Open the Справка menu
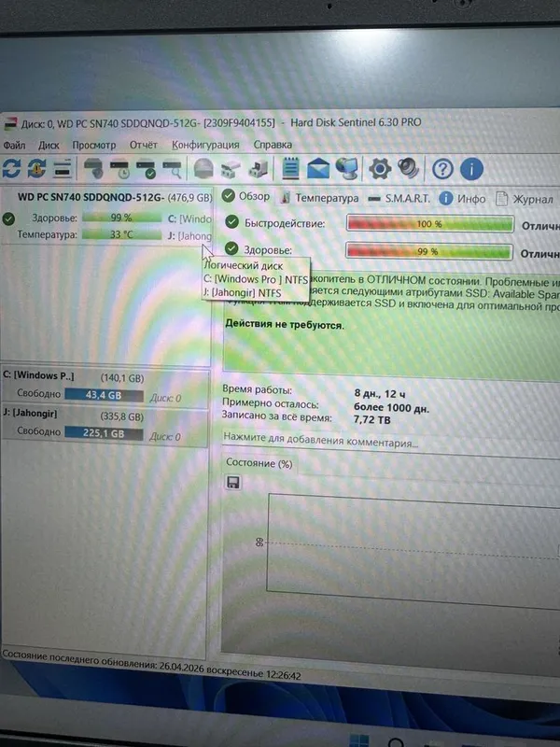 coord(273,145)
